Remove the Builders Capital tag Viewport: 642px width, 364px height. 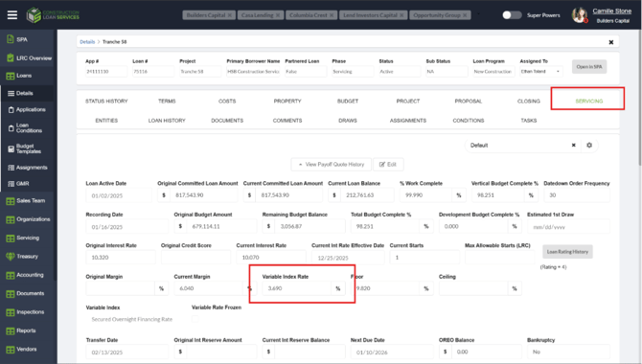click(x=230, y=15)
